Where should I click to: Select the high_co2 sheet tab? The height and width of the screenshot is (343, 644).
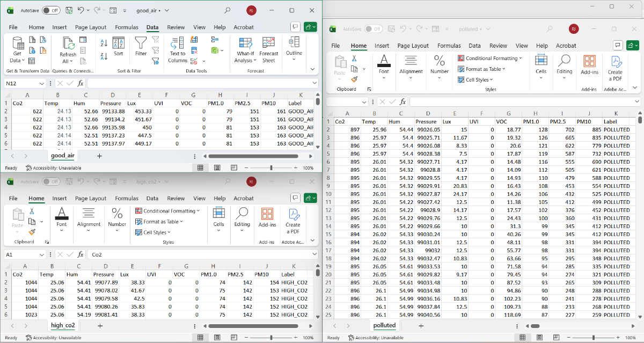coord(63,325)
